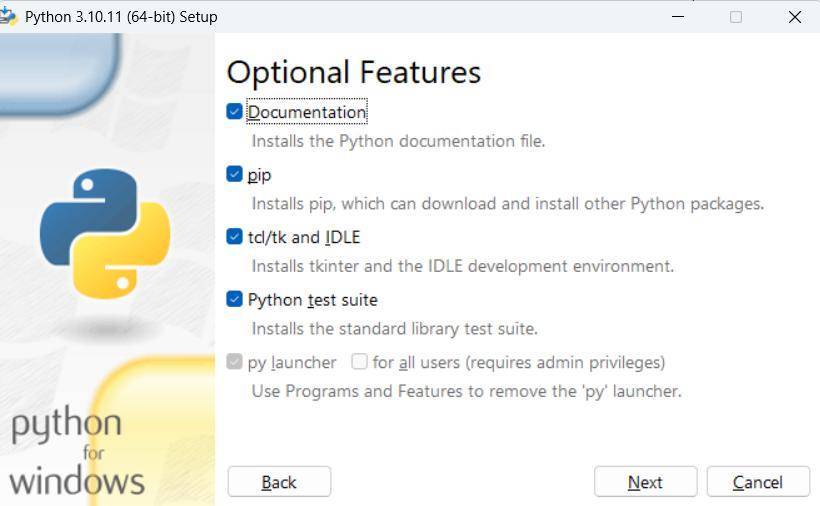Screen dimensions: 820x506
Task: Minimize the setup window
Action: point(678,17)
